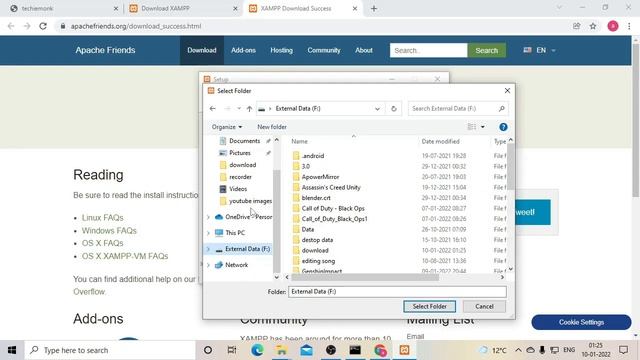
Task: Select Assassin's Creed Unity folder
Action: pyautogui.click(x=331, y=187)
